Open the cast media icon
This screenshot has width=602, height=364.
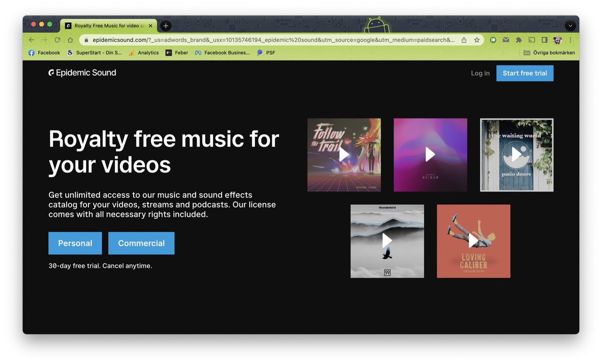(x=531, y=40)
